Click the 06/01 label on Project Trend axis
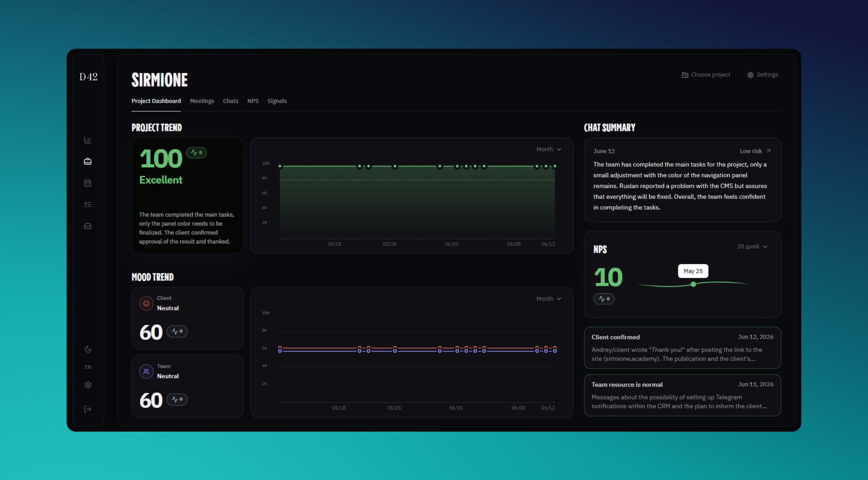Screen dimensions: 868x480 [x=451, y=244]
